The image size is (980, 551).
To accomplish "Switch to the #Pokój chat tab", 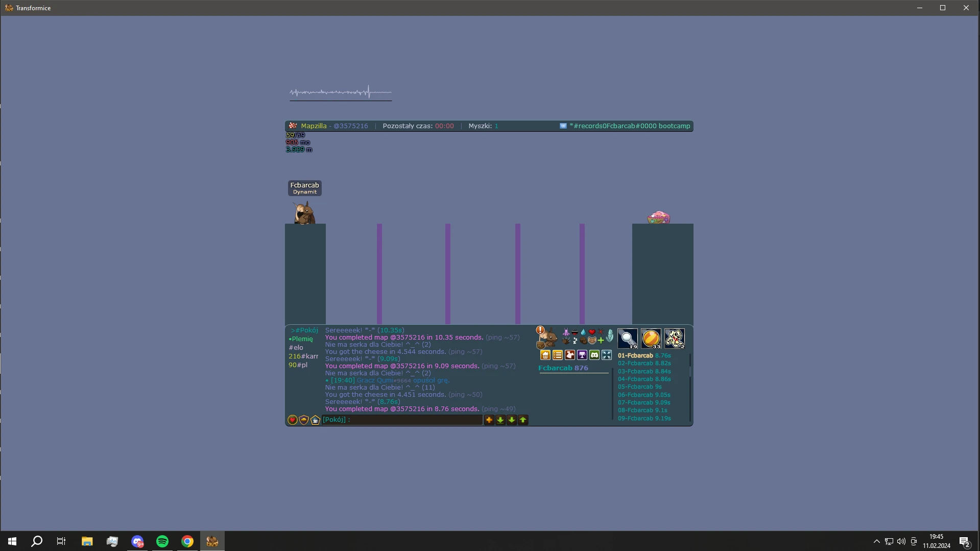I will pos(304,330).
